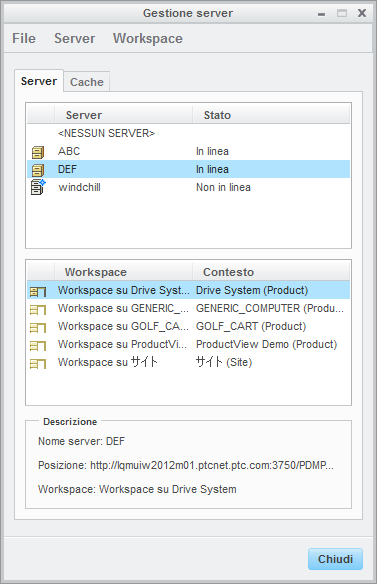
Task: Select the <NESSUN SERVER> row
Action: [188, 133]
